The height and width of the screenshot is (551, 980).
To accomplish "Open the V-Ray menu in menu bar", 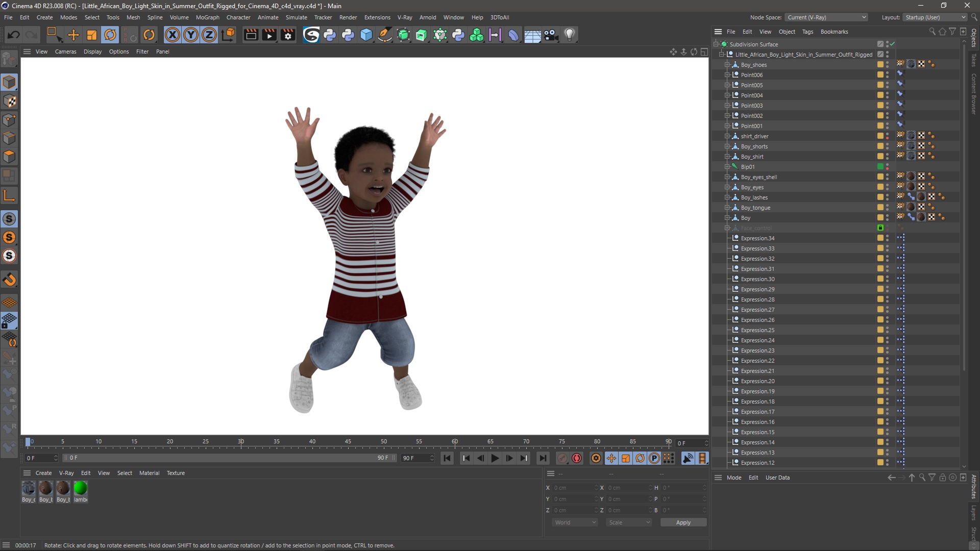I will coord(405,17).
